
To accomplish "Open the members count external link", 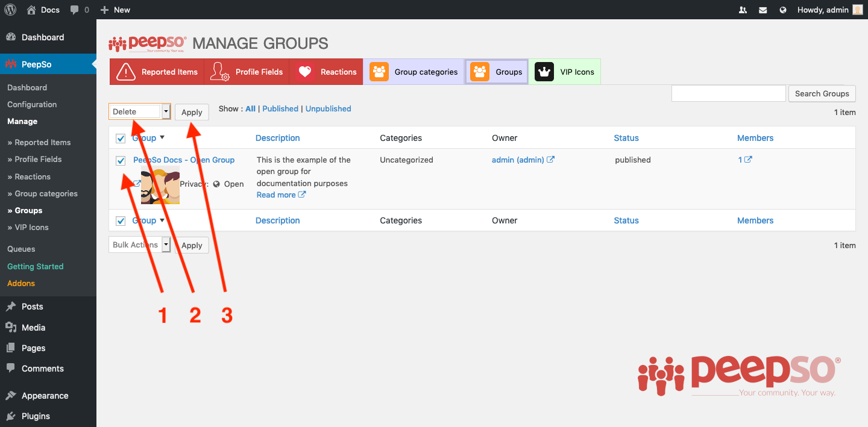I will pos(748,160).
